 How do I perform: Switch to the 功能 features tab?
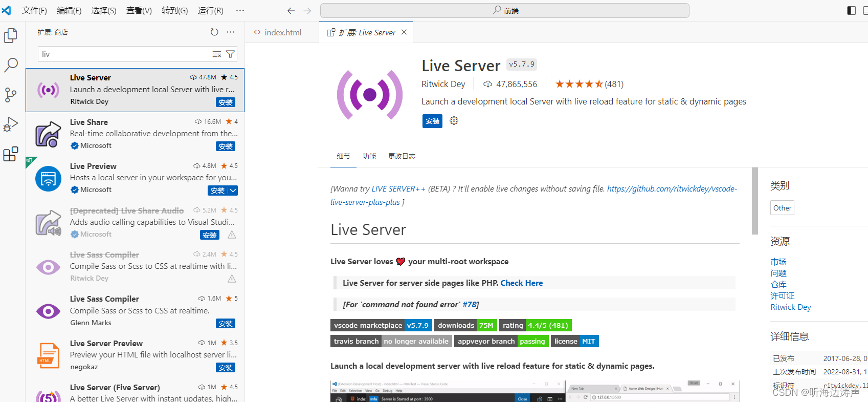click(369, 156)
